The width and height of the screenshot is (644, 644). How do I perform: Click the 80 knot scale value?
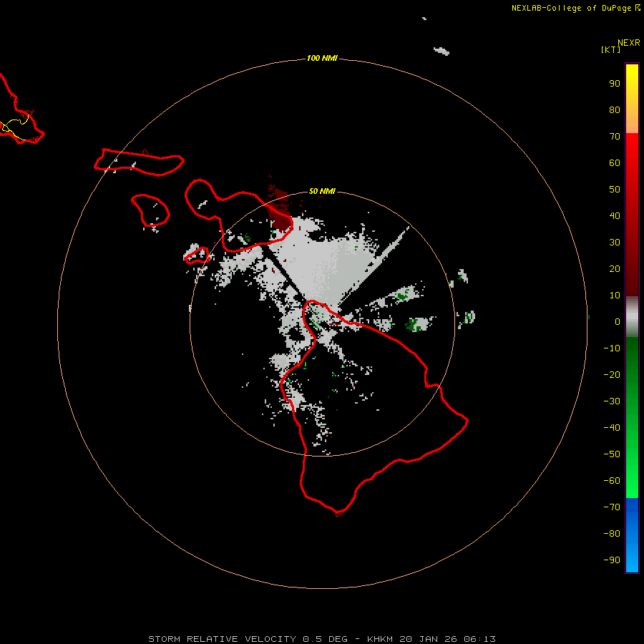point(615,110)
